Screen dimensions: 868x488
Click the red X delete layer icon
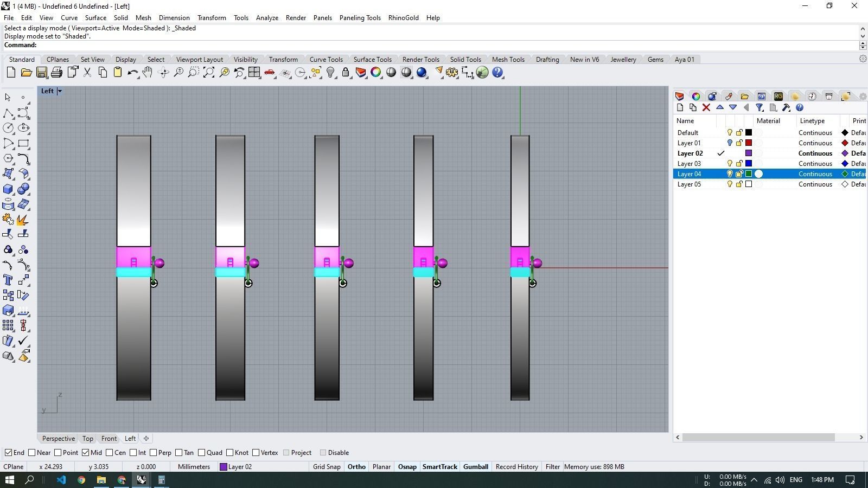706,108
